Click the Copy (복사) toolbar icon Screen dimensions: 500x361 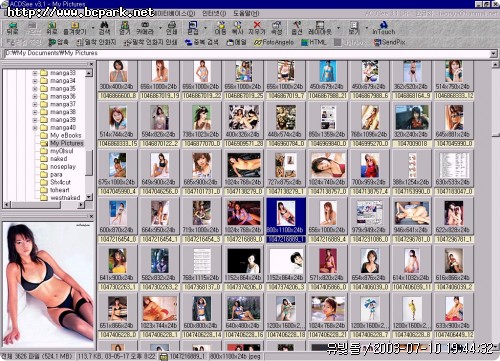238,28
